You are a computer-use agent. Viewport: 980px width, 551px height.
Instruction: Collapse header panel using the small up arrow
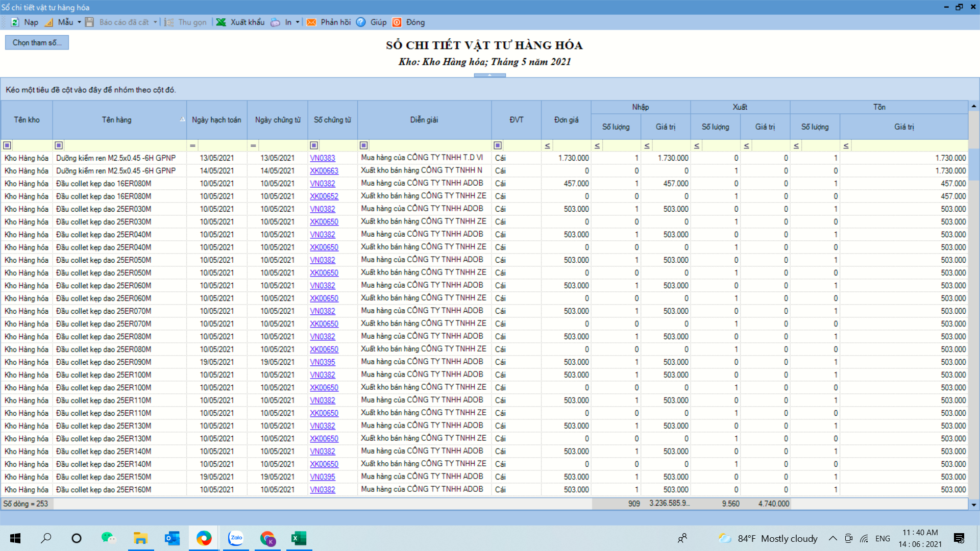489,76
